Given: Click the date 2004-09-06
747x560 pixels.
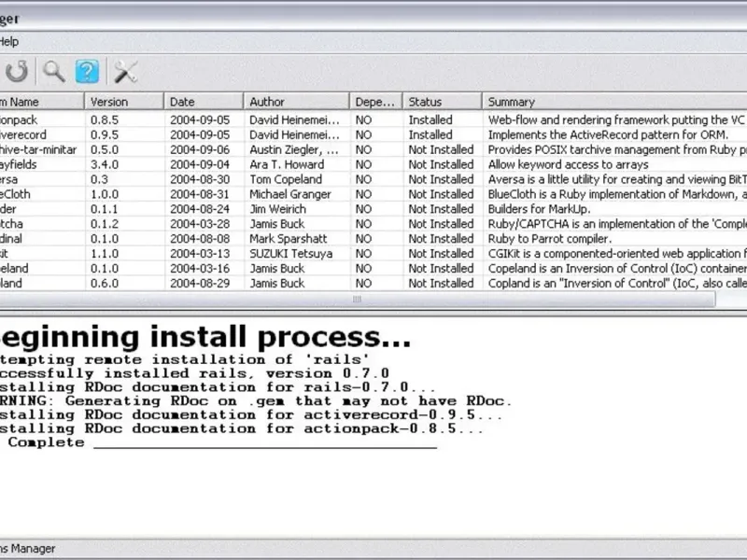Looking at the screenshot, I should coord(200,149).
